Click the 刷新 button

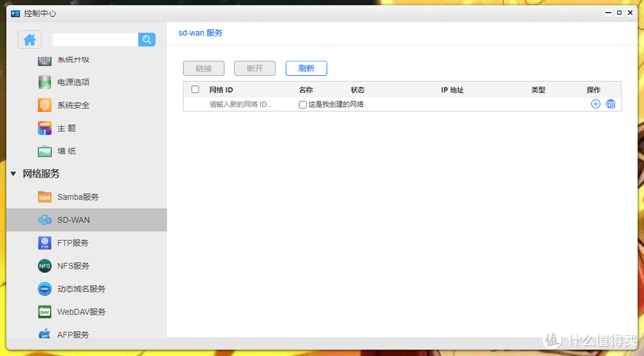pos(306,68)
